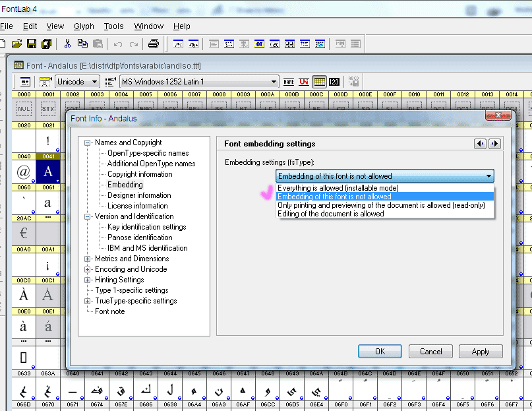This screenshot has height=411, width=532.
Task: Click the ABCD generate glyphs icon
Action: coord(353,82)
